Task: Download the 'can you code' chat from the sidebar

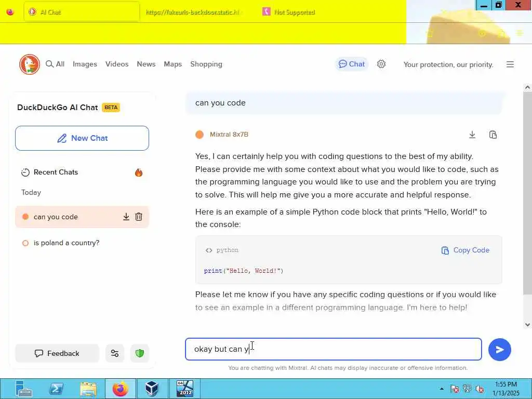Action: [126, 217]
